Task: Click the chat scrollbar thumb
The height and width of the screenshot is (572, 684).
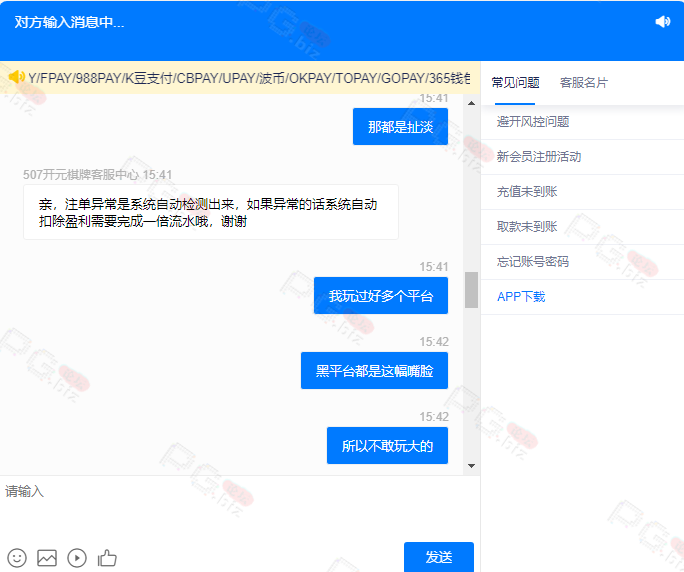Action: pyautogui.click(x=471, y=289)
